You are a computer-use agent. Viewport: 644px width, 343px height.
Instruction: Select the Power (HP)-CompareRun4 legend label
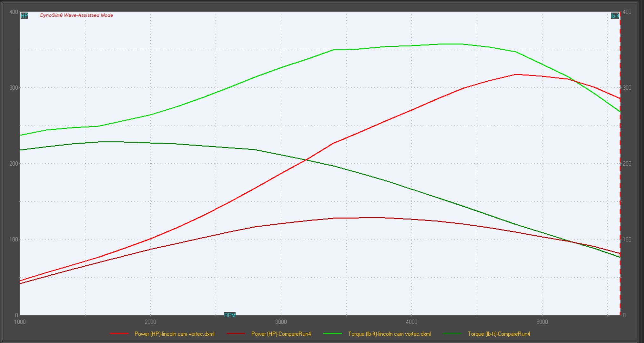click(281, 334)
